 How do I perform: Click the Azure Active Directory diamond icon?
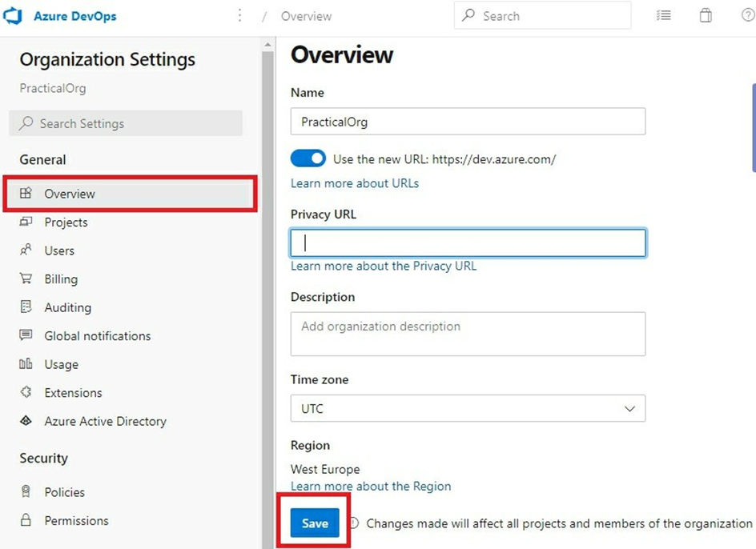(26, 420)
